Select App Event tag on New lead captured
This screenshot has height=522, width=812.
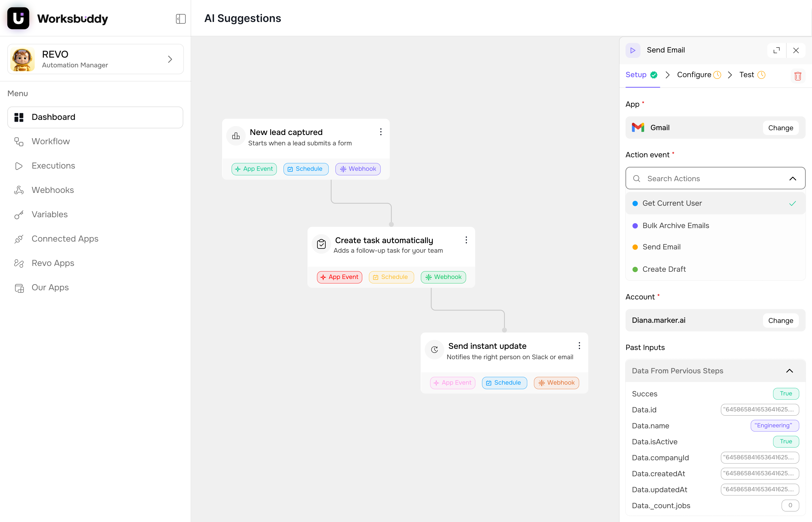tap(254, 169)
